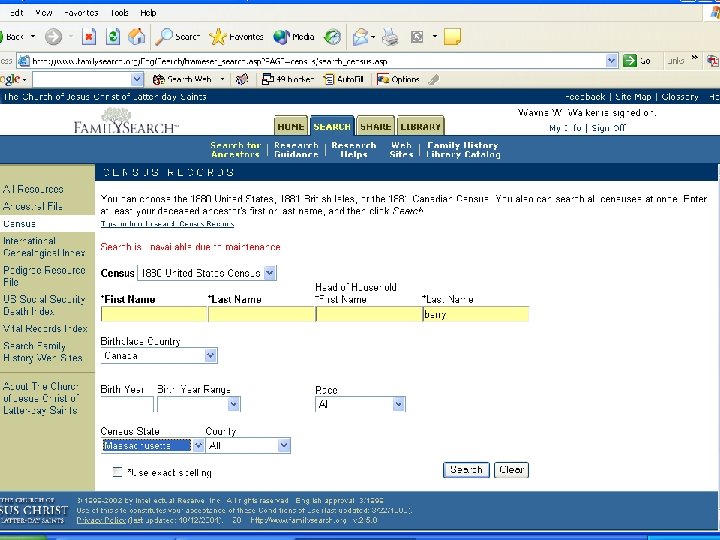The width and height of the screenshot is (720, 540).
Task: Expand the County dropdown
Action: pyautogui.click(x=284, y=445)
